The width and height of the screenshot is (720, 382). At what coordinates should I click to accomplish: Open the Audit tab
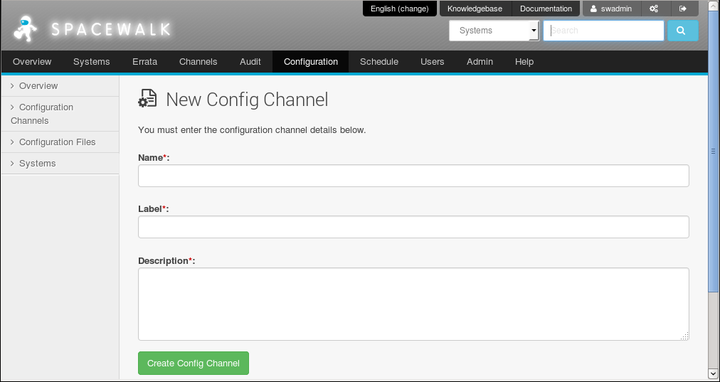click(250, 62)
